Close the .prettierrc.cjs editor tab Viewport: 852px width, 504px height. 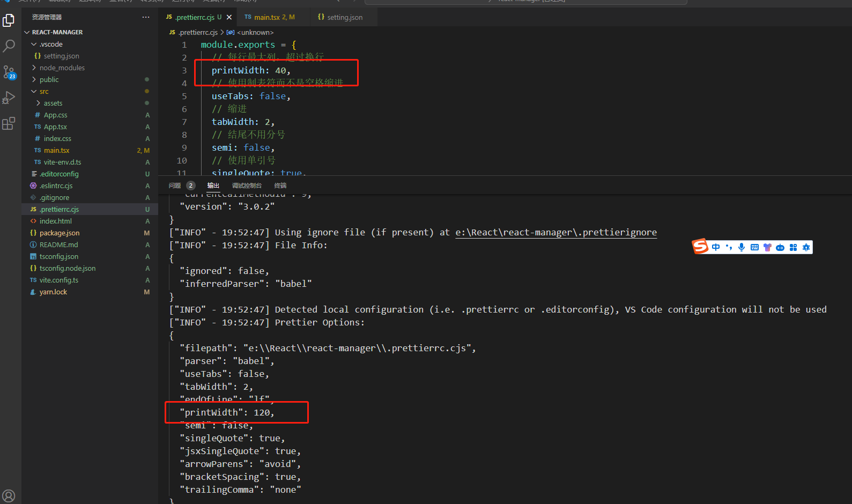tap(229, 17)
